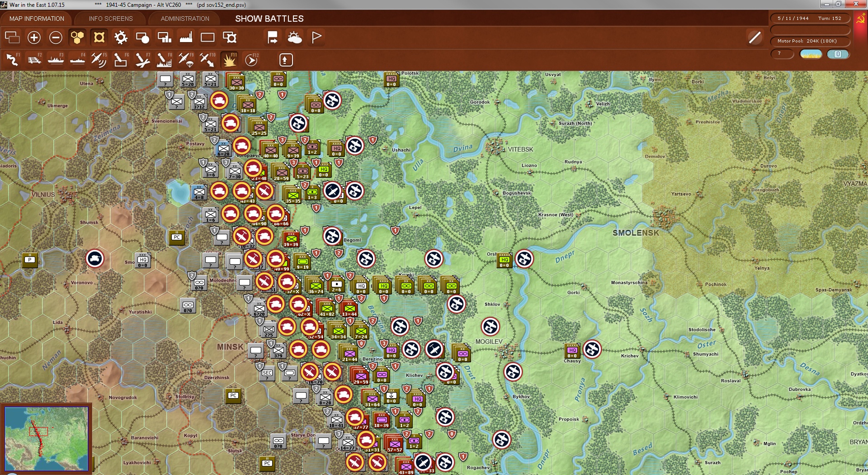The width and height of the screenshot is (868, 475).
Task: Select the F8 bomb city mode
Action: coord(164,60)
